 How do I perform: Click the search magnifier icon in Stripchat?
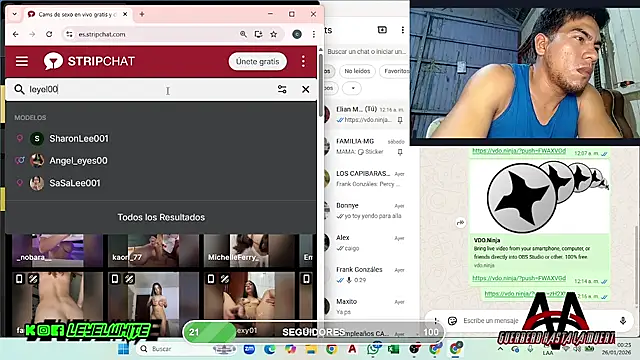[19, 89]
